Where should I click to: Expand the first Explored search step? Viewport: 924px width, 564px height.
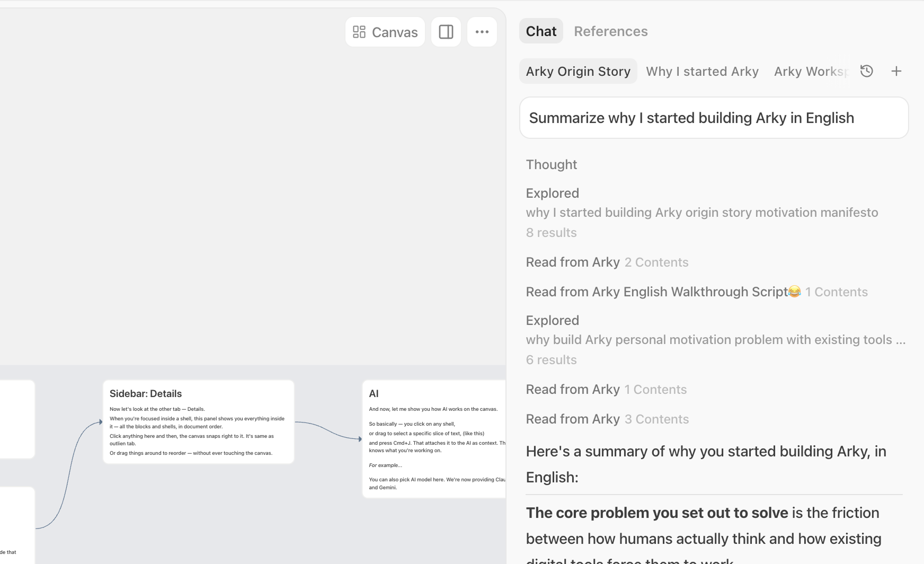coord(553,193)
